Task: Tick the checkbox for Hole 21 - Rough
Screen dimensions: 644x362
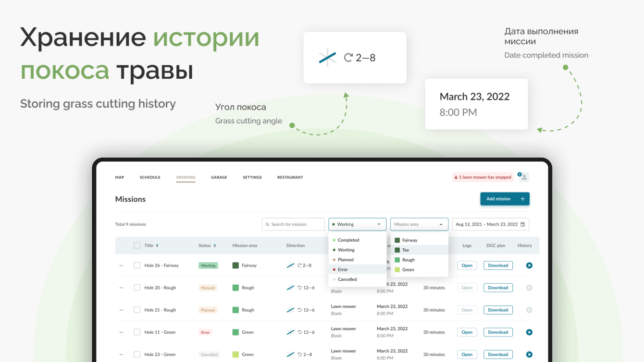Action: (x=137, y=310)
